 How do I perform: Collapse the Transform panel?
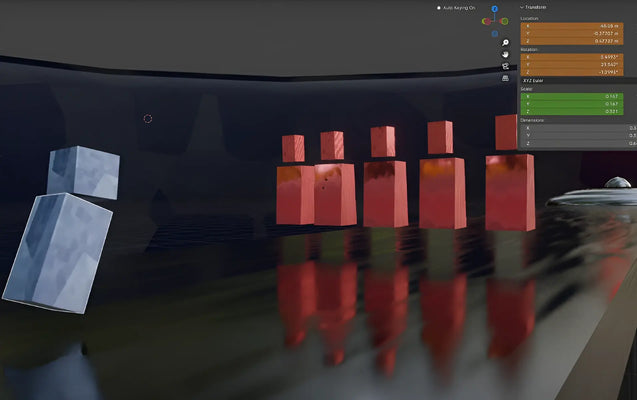click(522, 7)
